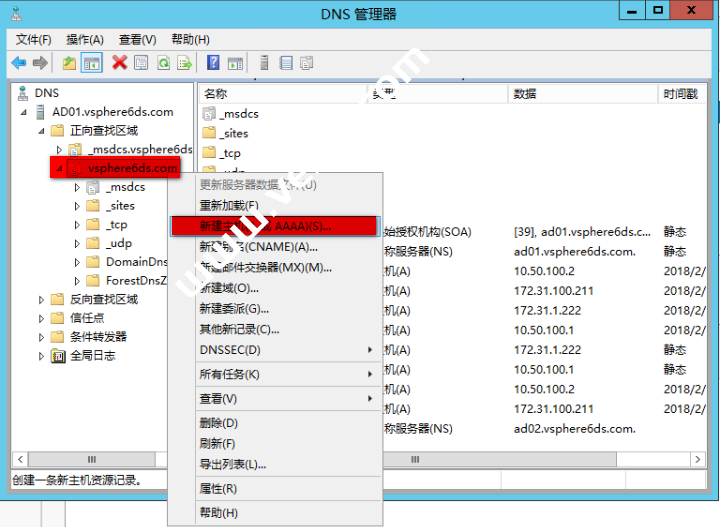Screen dimensions: 720x527
Task: Click the DNS Manager title bar app icon
Action: [17, 14]
